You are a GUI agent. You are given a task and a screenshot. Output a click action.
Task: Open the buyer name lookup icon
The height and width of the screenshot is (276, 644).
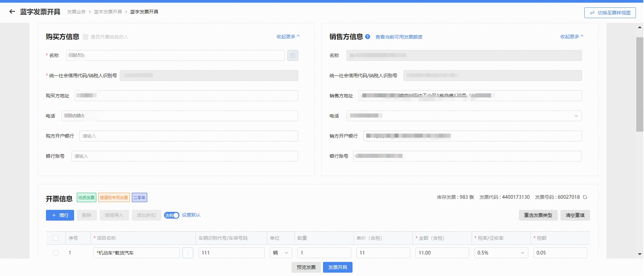(x=292, y=55)
